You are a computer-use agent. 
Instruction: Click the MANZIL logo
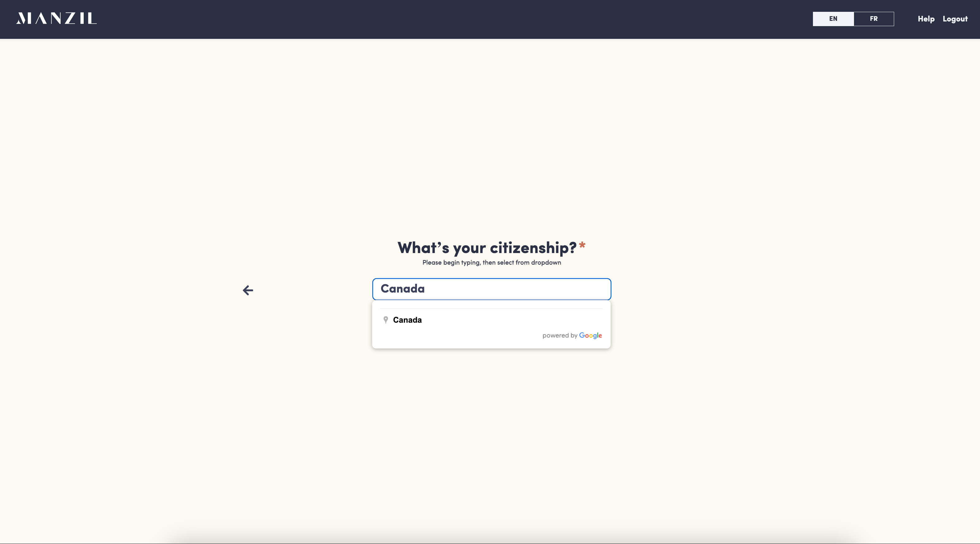(x=56, y=18)
